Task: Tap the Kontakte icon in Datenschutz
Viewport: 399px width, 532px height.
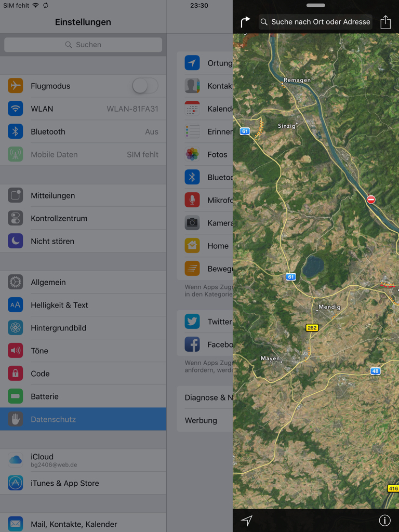Action: click(x=192, y=86)
